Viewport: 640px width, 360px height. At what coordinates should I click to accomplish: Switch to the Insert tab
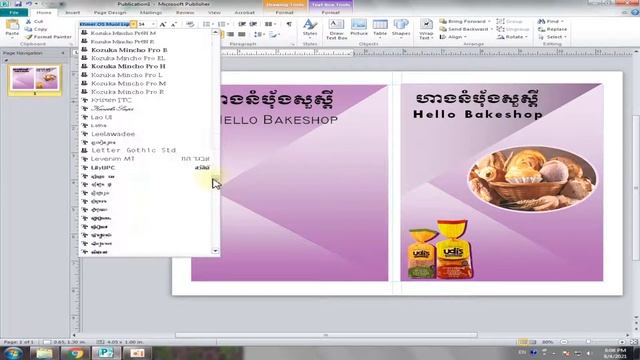73,13
